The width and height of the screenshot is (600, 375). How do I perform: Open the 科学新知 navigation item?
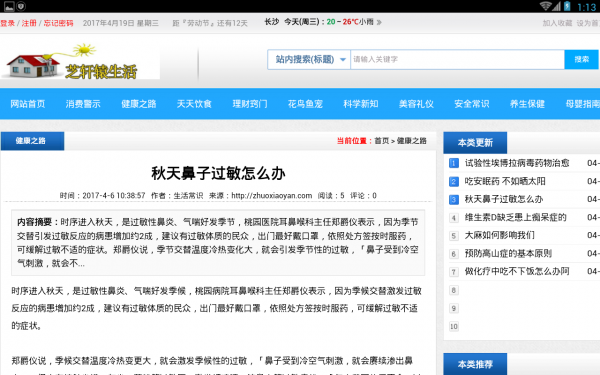(360, 104)
